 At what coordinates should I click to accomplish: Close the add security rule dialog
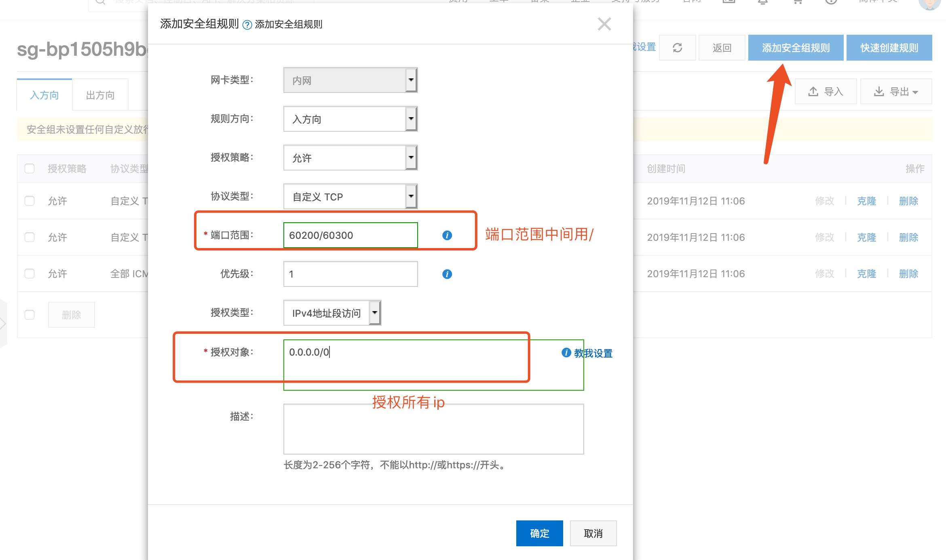click(x=604, y=24)
